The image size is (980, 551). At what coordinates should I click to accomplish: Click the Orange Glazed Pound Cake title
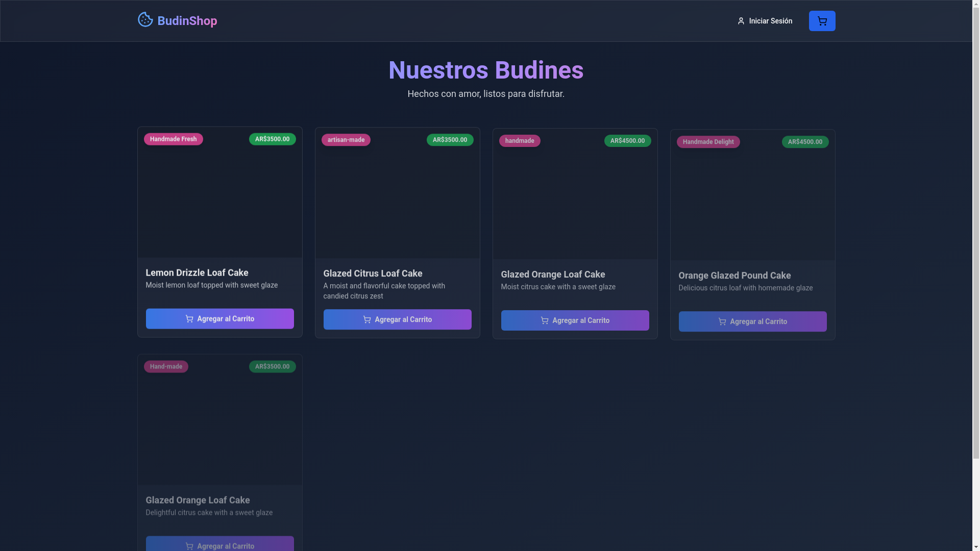[734, 275]
